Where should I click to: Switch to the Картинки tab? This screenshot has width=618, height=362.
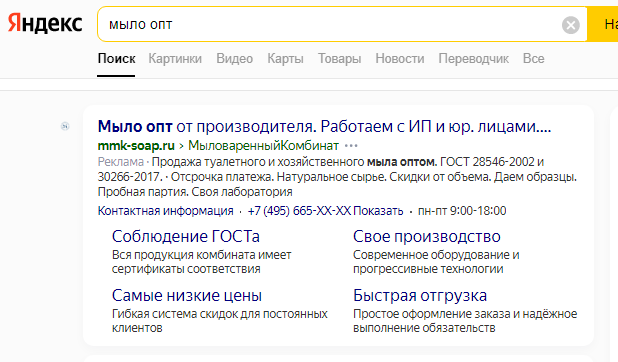point(175,59)
